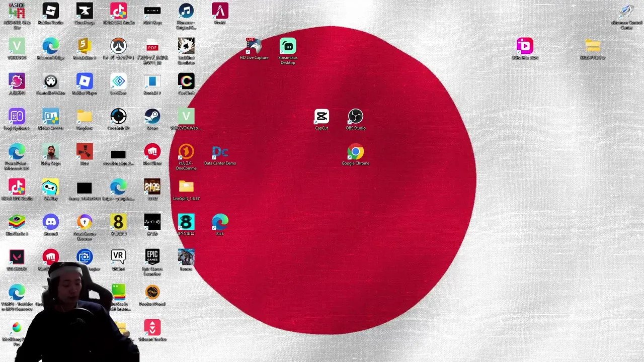The width and height of the screenshot is (644, 362).
Task: Launch the MetaEditor 5 icon
Action: point(85,46)
